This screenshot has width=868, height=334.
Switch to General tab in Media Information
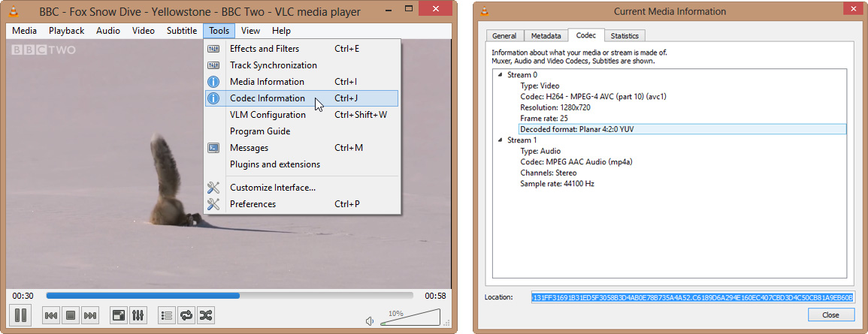click(x=504, y=36)
